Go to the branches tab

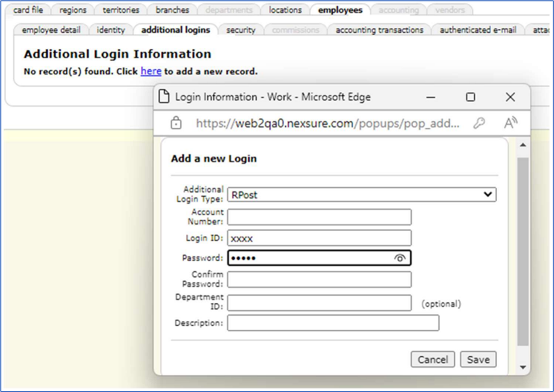coord(173,9)
